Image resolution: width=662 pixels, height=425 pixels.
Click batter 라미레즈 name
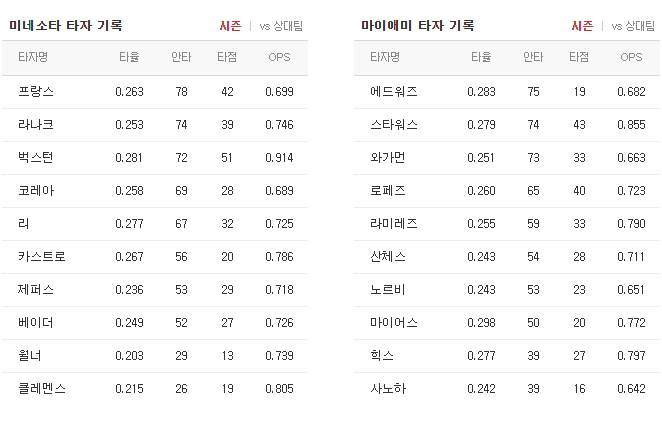(x=394, y=224)
